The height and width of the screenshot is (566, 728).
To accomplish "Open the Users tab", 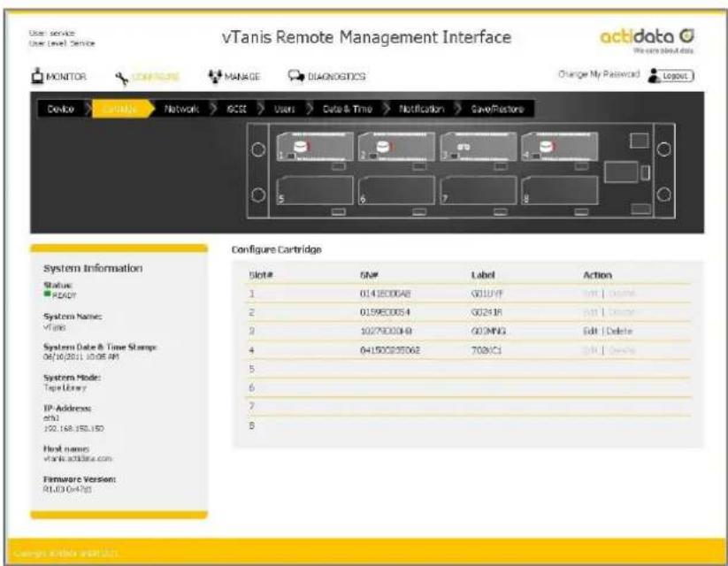I will [284, 109].
